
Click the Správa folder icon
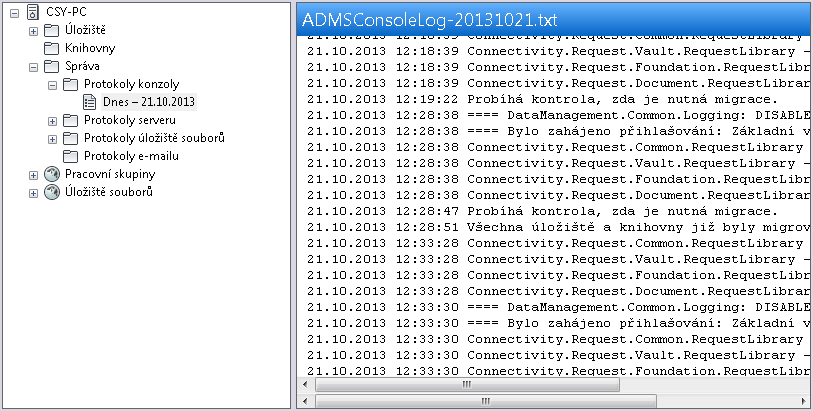pos(51,66)
